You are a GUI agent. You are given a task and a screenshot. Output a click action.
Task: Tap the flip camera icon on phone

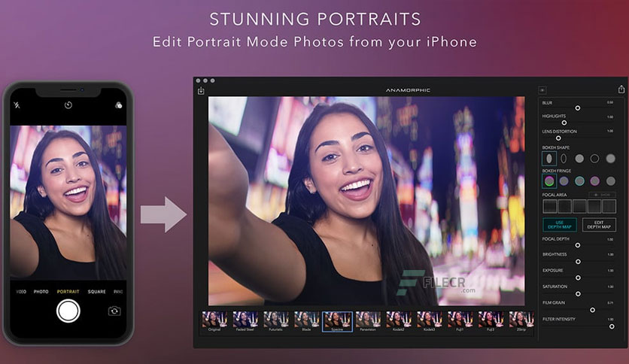pyautogui.click(x=114, y=311)
